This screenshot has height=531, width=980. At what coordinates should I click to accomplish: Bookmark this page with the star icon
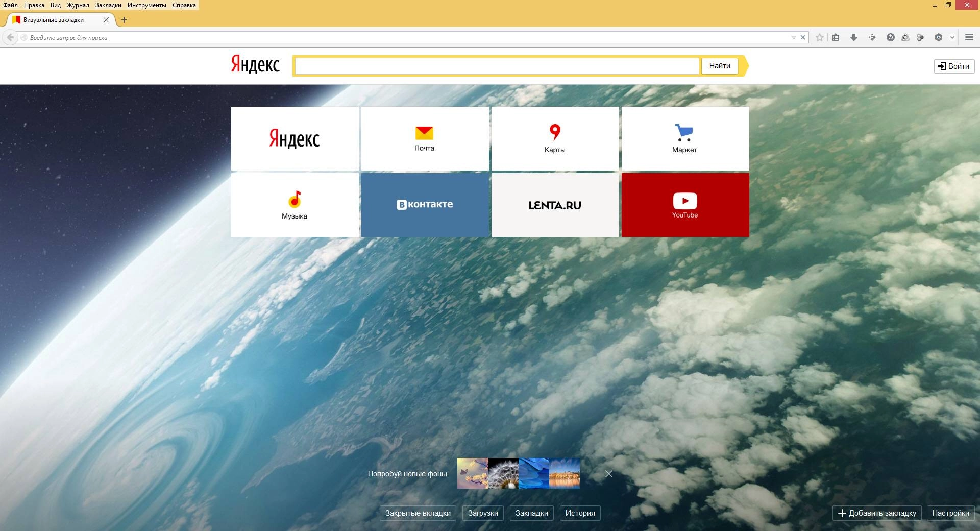[x=820, y=37]
